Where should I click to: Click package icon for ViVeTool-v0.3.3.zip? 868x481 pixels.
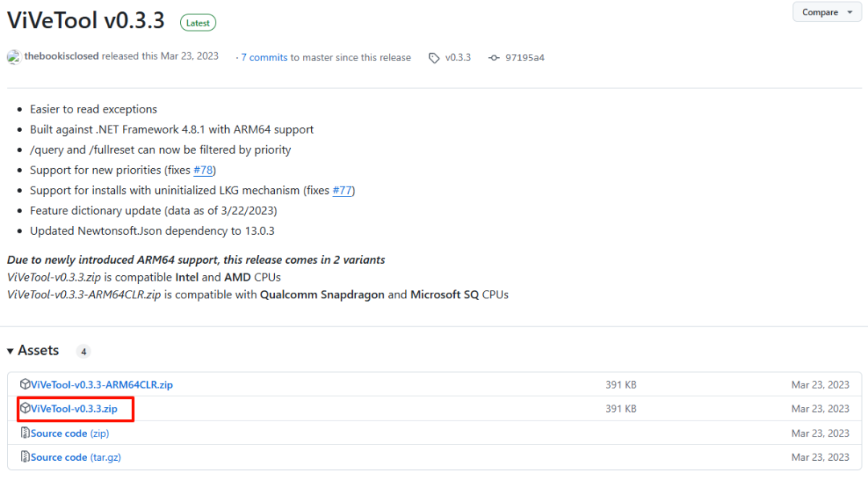click(25, 409)
